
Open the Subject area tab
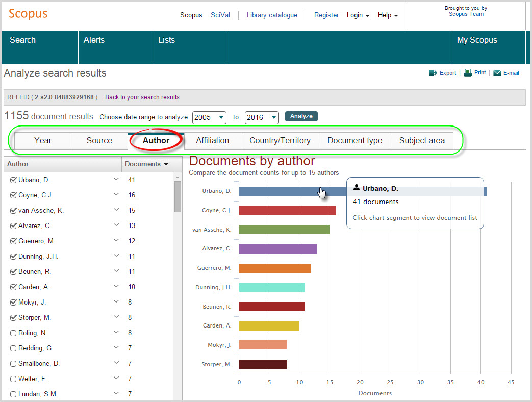[x=422, y=141]
